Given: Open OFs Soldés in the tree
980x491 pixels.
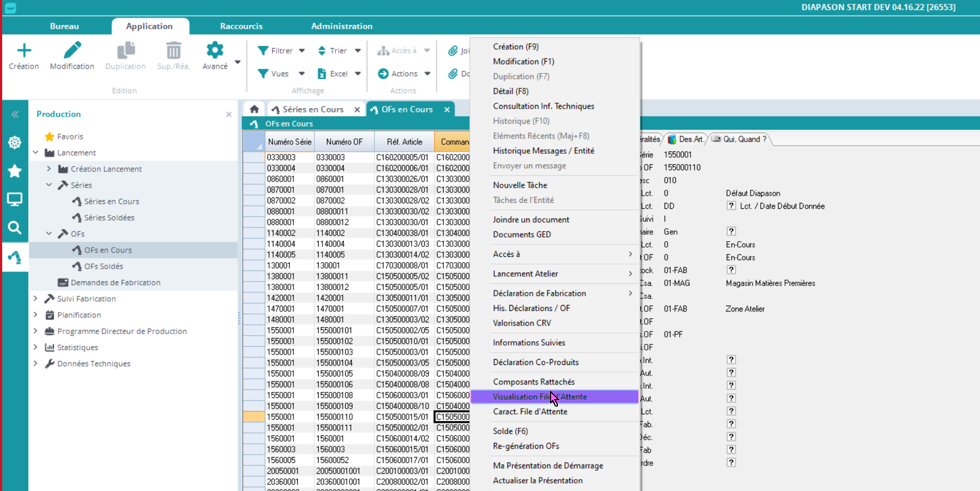Looking at the screenshot, I should [x=103, y=266].
